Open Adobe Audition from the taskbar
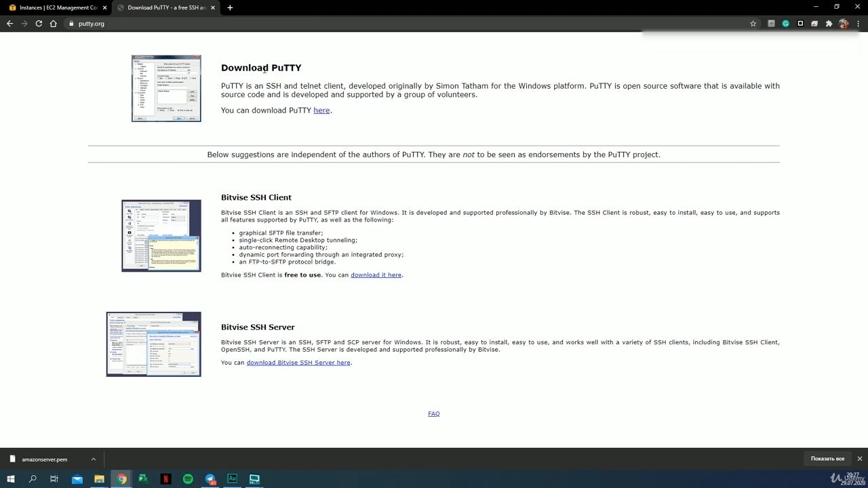Screen dimensions: 868x488 point(232,479)
